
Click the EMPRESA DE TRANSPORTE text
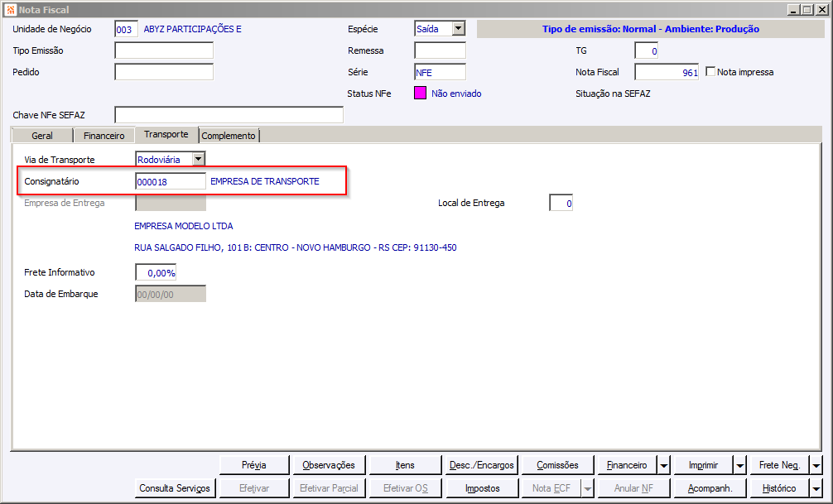[265, 181]
